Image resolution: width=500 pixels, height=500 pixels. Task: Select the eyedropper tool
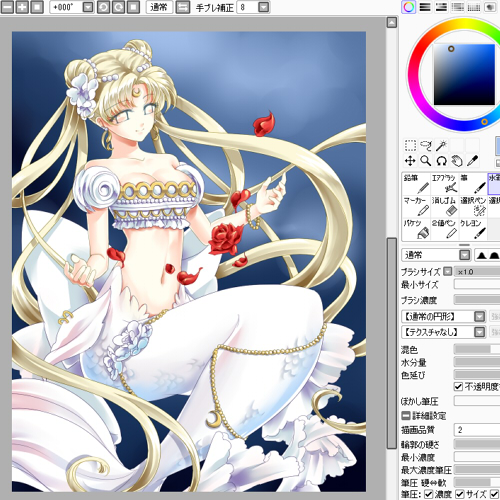coord(473,161)
